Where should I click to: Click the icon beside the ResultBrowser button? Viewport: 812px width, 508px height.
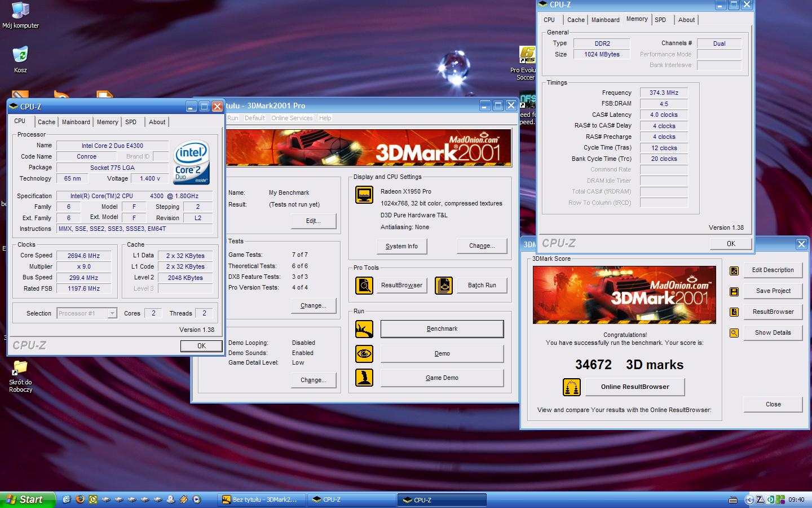pos(734,312)
